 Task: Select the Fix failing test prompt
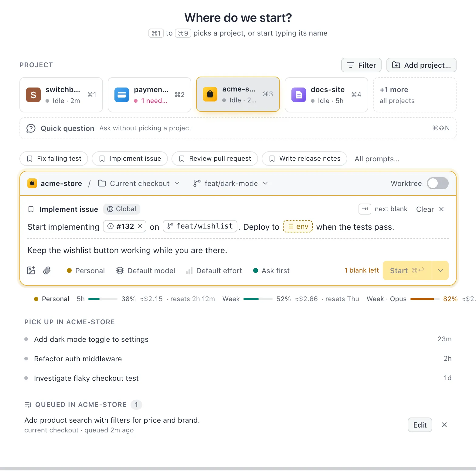coord(54,159)
